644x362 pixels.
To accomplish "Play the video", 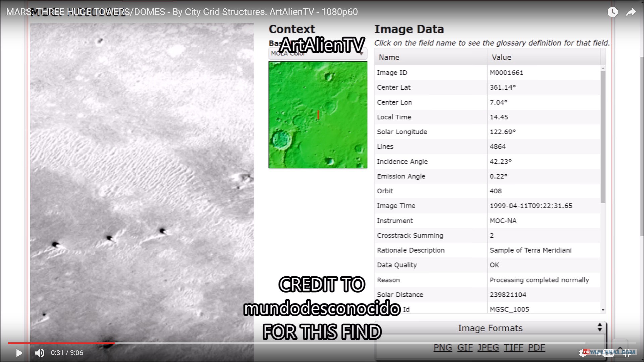I will pyautogui.click(x=19, y=353).
